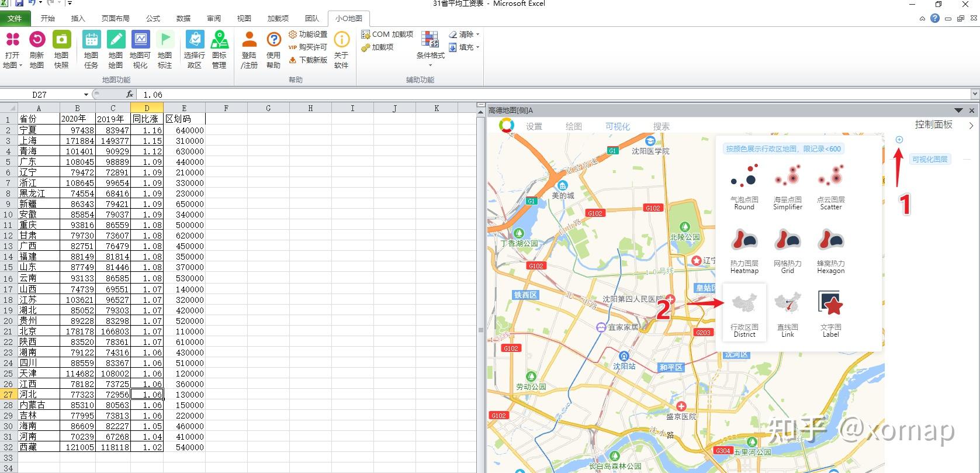The height and width of the screenshot is (473, 980).
Task: Click the colorful ring logo in map panel
Action: coord(507,125)
